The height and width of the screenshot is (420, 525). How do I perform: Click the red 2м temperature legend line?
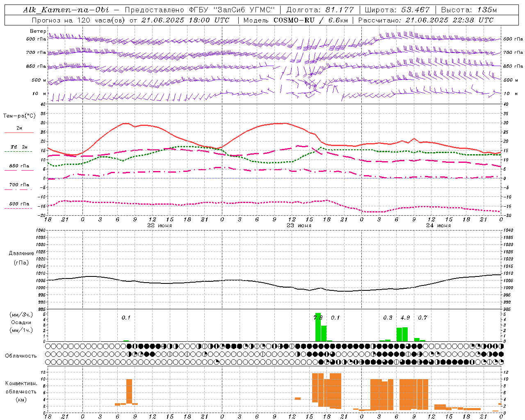coord(19,132)
